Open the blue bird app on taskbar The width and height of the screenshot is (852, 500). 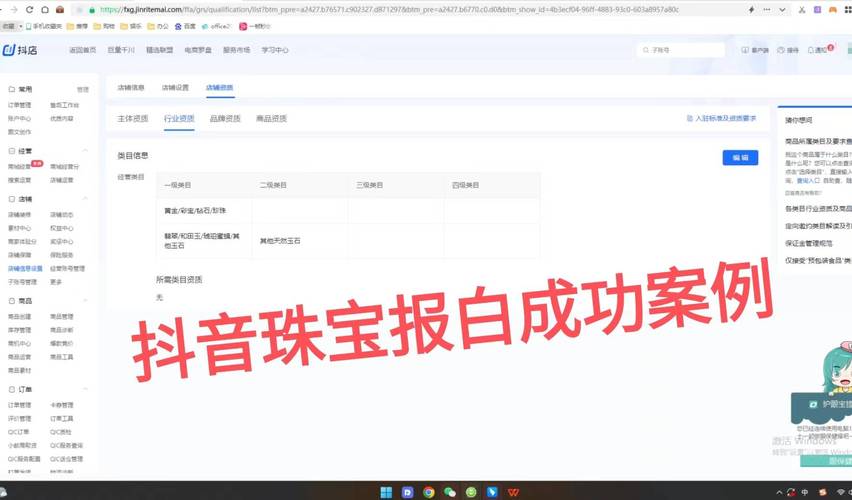492,492
